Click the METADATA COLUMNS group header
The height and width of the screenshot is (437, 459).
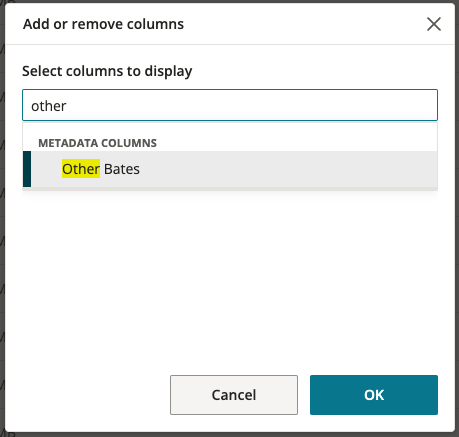pyautogui.click(x=97, y=143)
